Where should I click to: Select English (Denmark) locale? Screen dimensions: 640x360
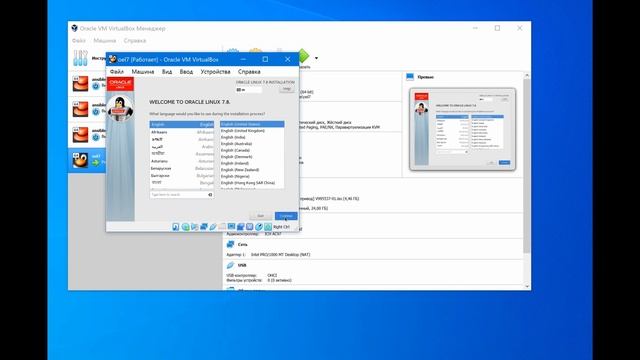pos(252,157)
